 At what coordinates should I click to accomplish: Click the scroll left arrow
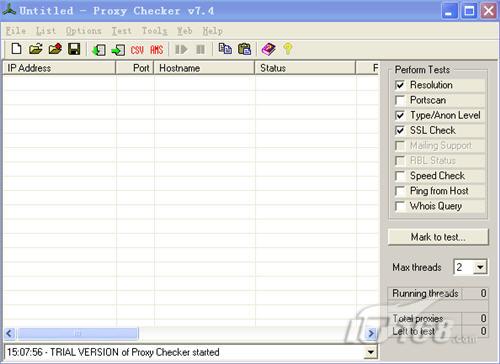click(9, 333)
